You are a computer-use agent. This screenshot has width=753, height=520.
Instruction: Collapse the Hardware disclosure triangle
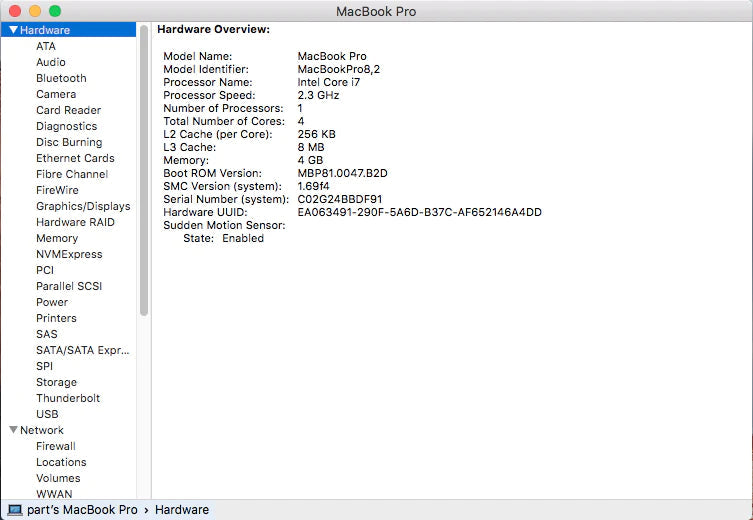tap(13, 30)
